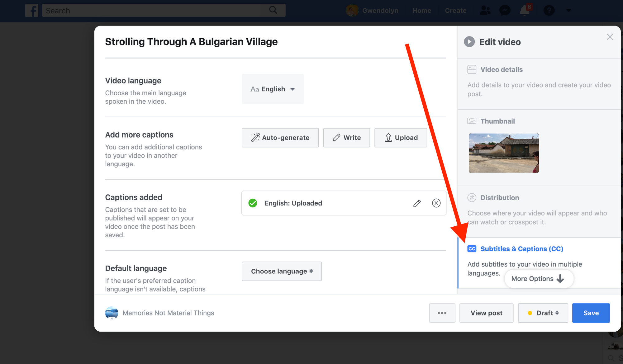Click the pencil edit icon for English caption

(x=417, y=203)
